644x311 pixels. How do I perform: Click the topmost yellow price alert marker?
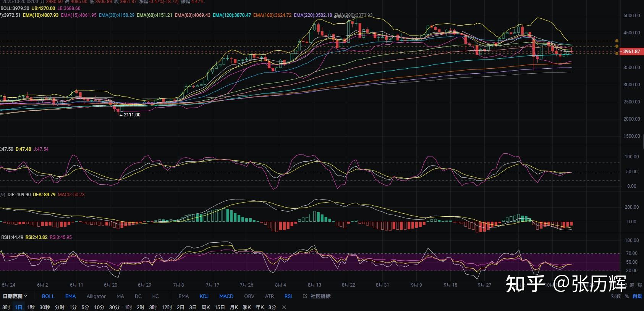617,41
